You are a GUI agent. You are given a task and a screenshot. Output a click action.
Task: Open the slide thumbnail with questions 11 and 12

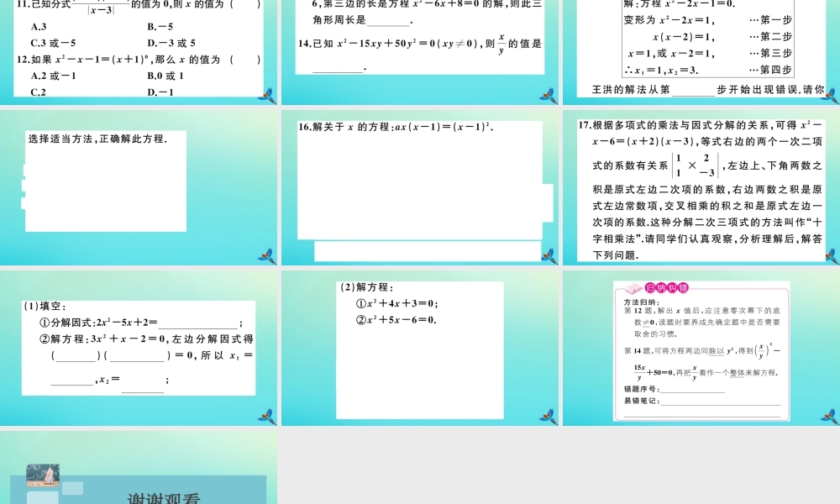pos(139,52)
